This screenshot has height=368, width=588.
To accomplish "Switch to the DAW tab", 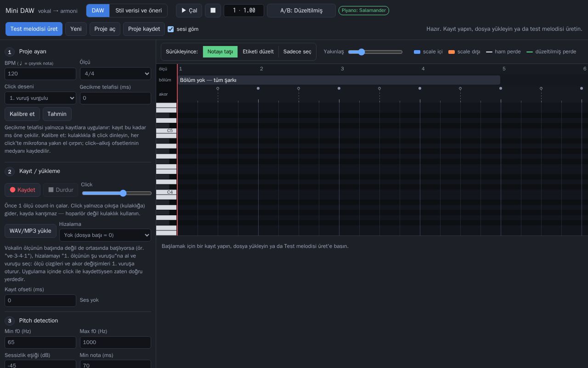I will pyautogui.click(x=98, y=11).
